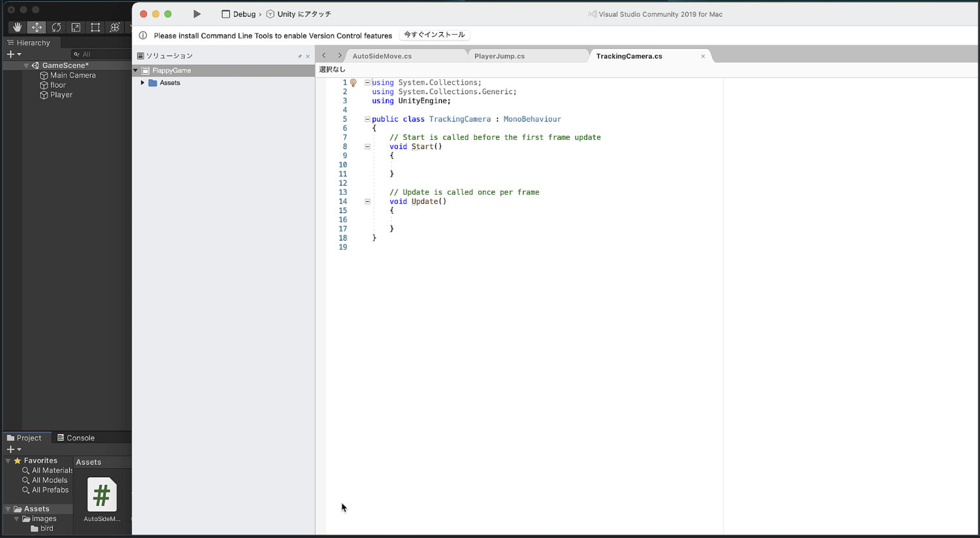Image resolution: width=980 pixels, height=538 pixels.
Task: Pin the ソリューション panel
Action: point(300,56)
